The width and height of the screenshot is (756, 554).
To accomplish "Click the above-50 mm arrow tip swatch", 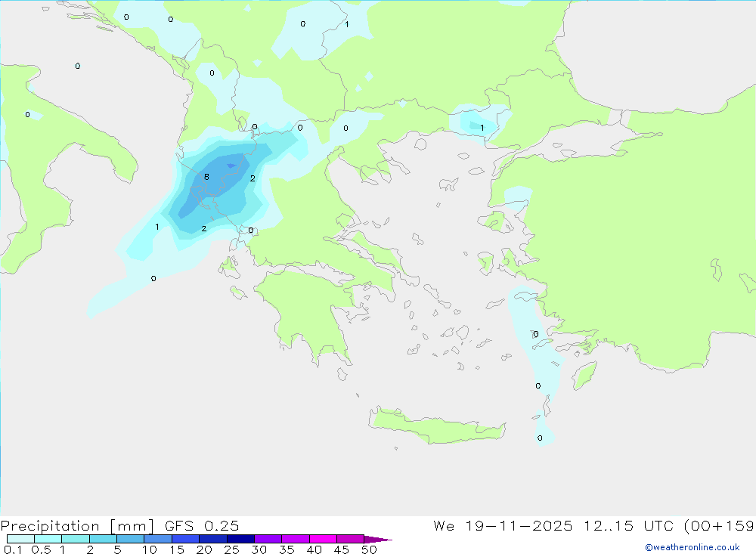I will (x=377, y=540).
